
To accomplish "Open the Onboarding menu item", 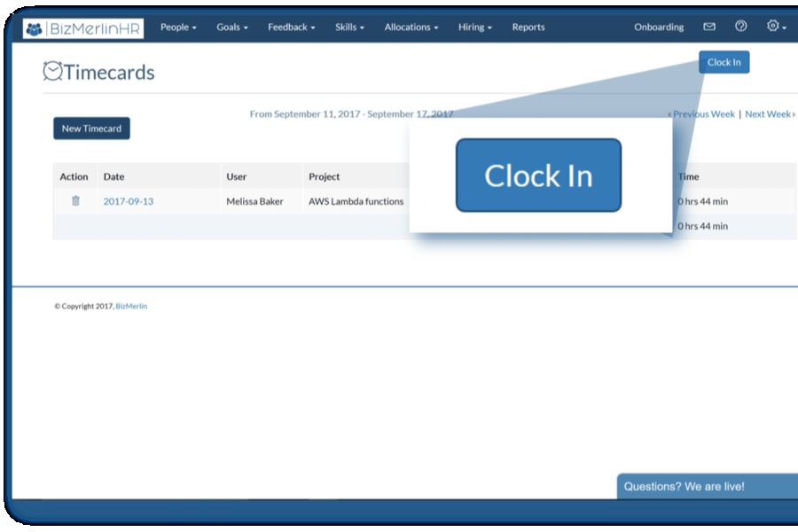I will [659, 27].
